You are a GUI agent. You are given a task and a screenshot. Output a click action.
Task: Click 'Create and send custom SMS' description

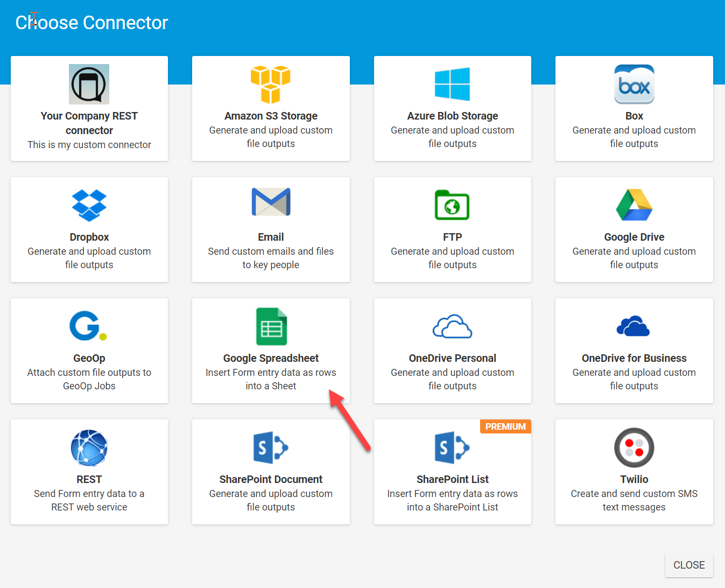tap(634, 494)
